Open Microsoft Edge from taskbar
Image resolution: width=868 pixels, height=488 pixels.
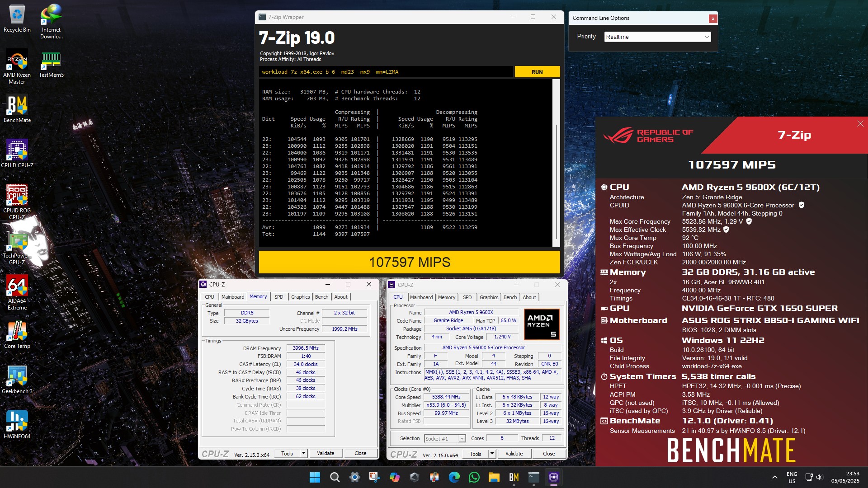(x=454, y=477)
